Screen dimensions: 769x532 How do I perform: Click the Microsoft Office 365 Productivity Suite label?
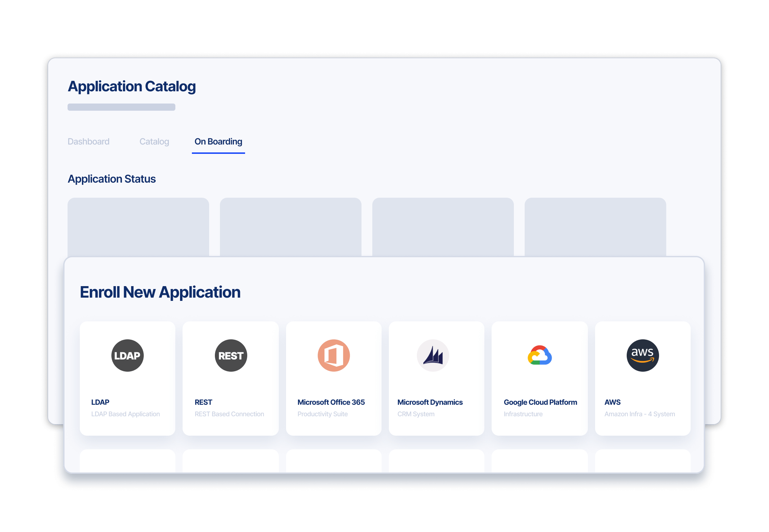[322, 414]
